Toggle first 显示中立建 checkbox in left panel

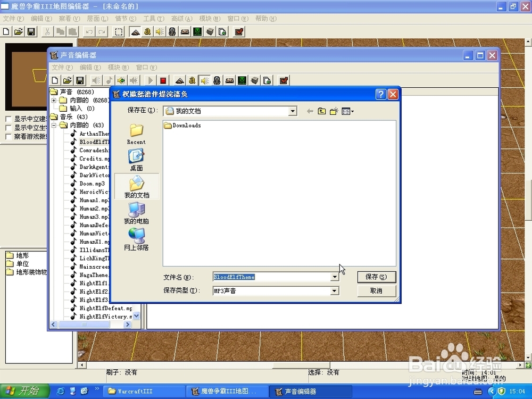pyautogui.click(x=9, y=119)
